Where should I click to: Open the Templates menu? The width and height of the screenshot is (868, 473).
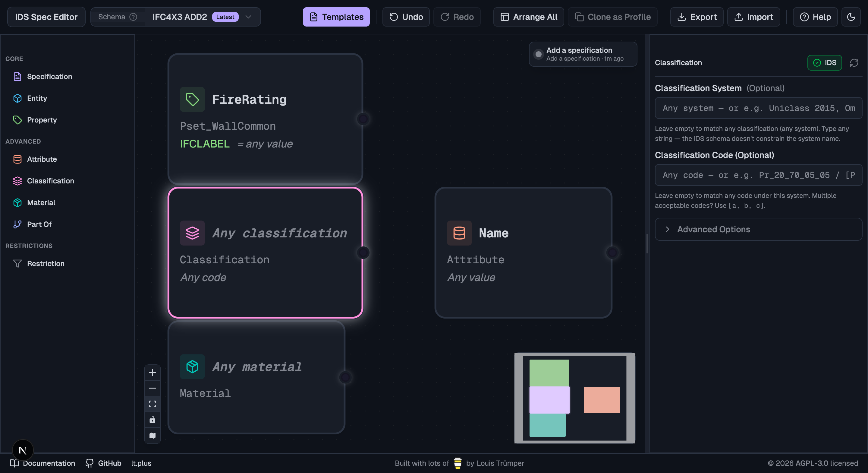336,17
